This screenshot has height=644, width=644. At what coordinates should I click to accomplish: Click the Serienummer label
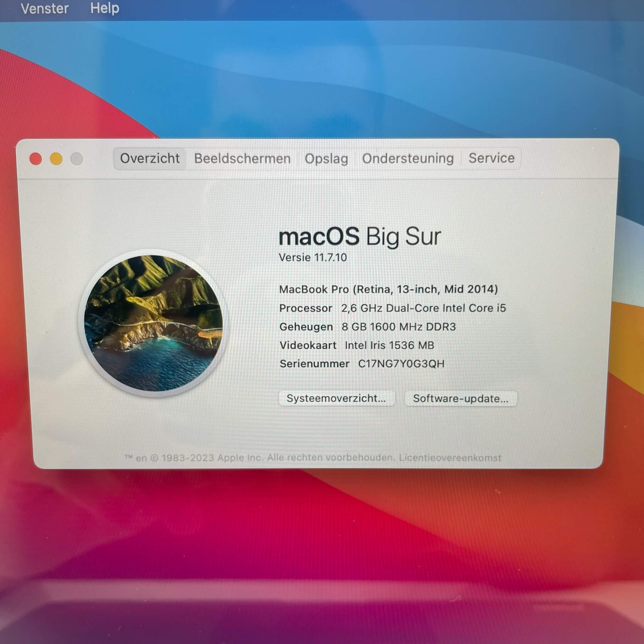pos(315,364)
